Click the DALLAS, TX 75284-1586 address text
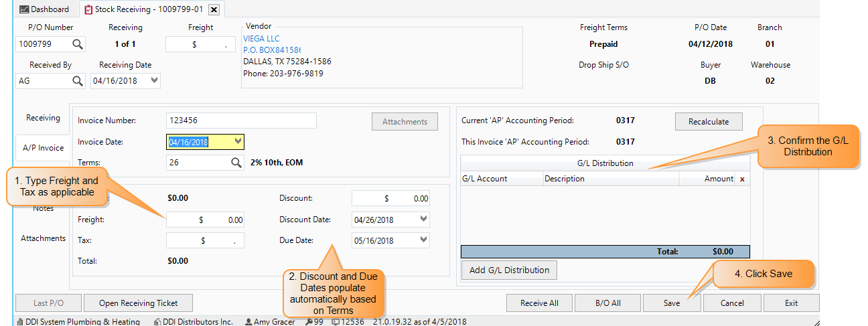868x326 pixels. tap(287, 62)
